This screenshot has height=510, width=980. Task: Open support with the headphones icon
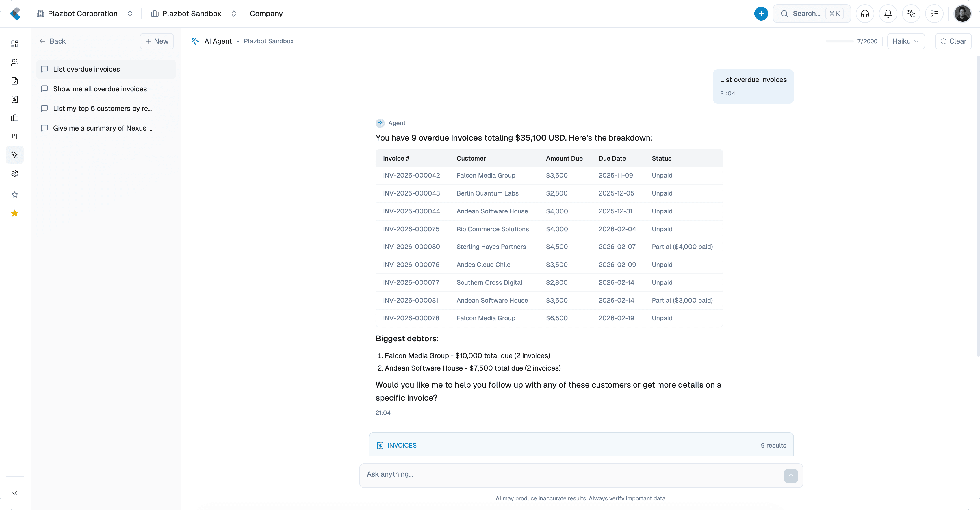(865, 13)
